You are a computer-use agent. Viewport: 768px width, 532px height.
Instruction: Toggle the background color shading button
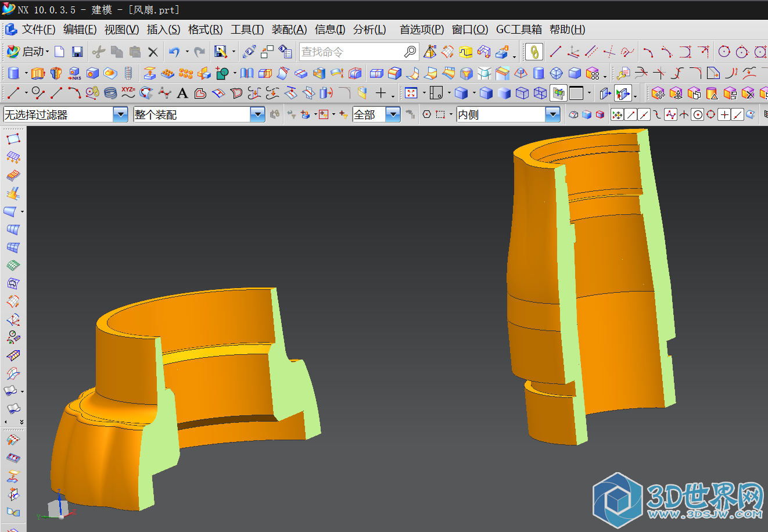tap(576, 93)
